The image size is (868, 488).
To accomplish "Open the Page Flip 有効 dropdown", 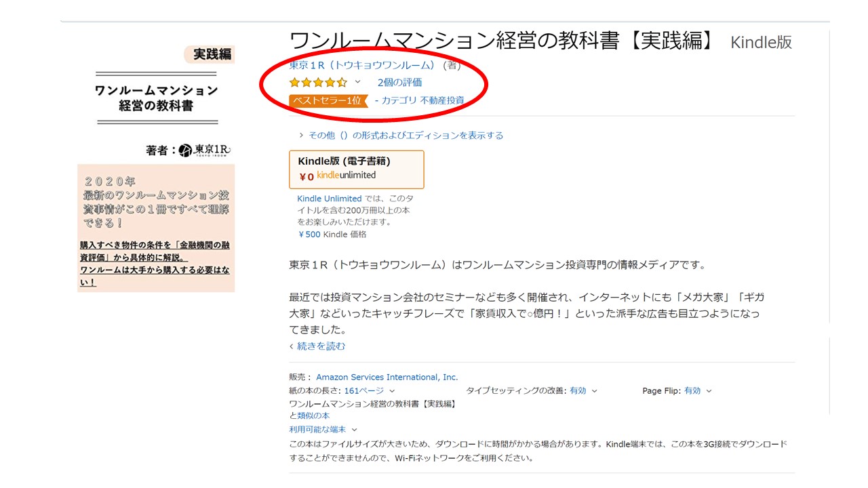I will (698, 391).
